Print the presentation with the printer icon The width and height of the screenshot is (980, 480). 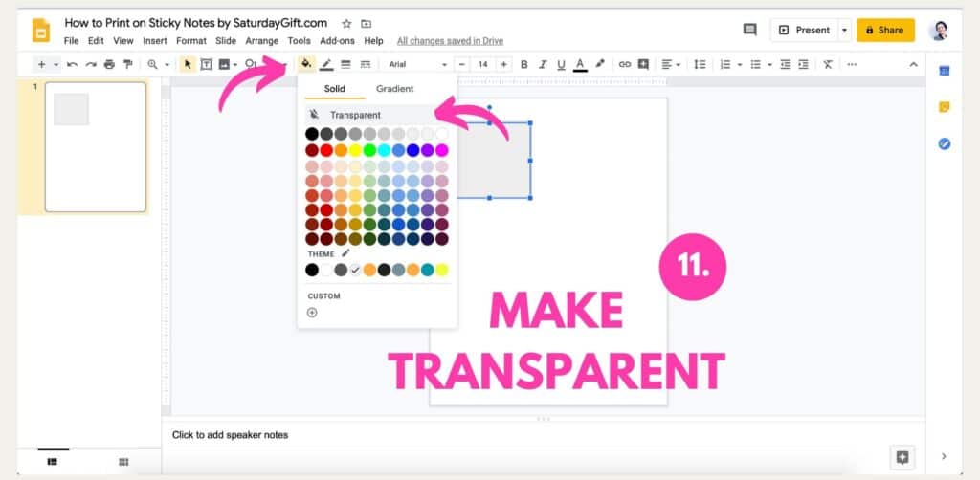pos(109,64)
